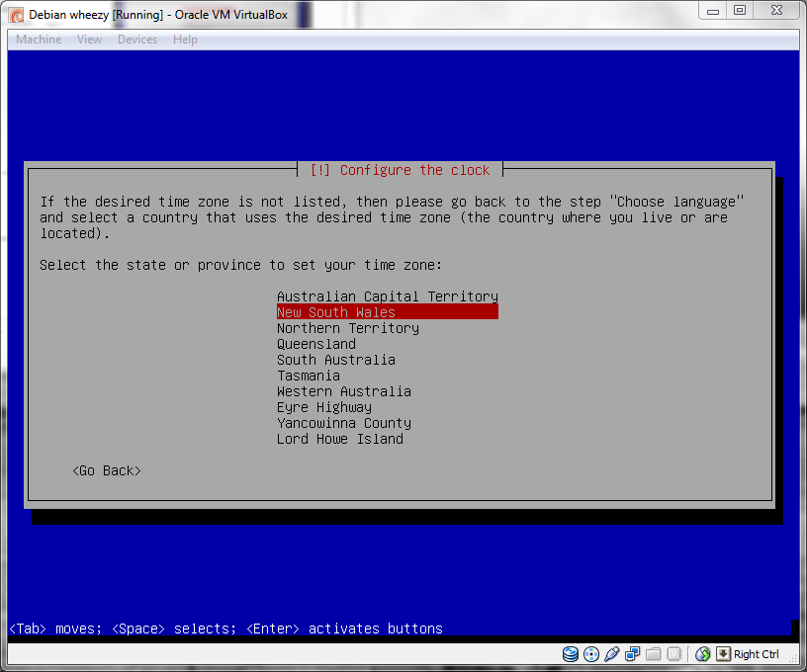807x672 pixels.
Task: Click the optical disc status icon
Action: tap(591, 654)
